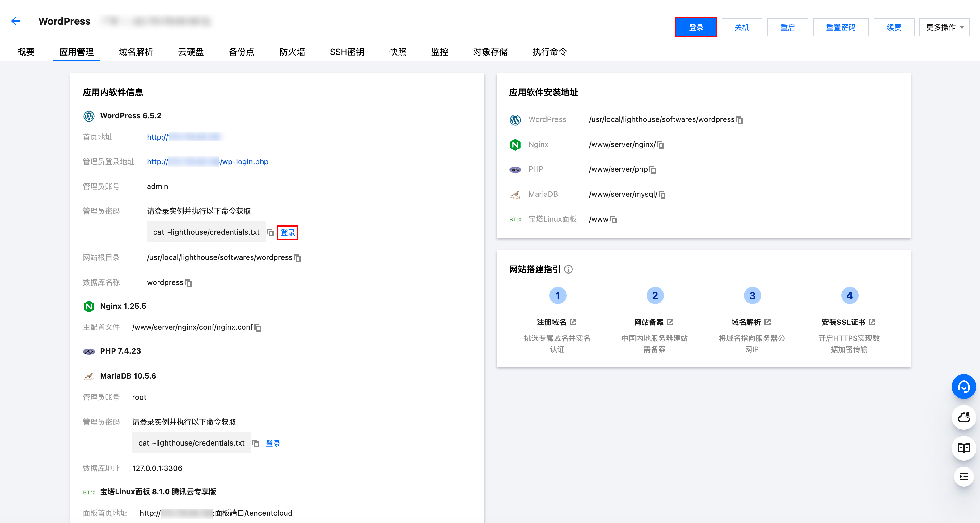
Task: Open the 更多操作 dropdown menu
Action: coord(944,27)
